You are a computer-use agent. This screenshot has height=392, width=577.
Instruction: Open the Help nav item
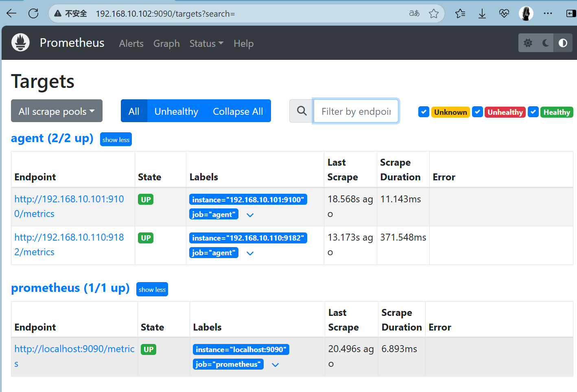243,44
